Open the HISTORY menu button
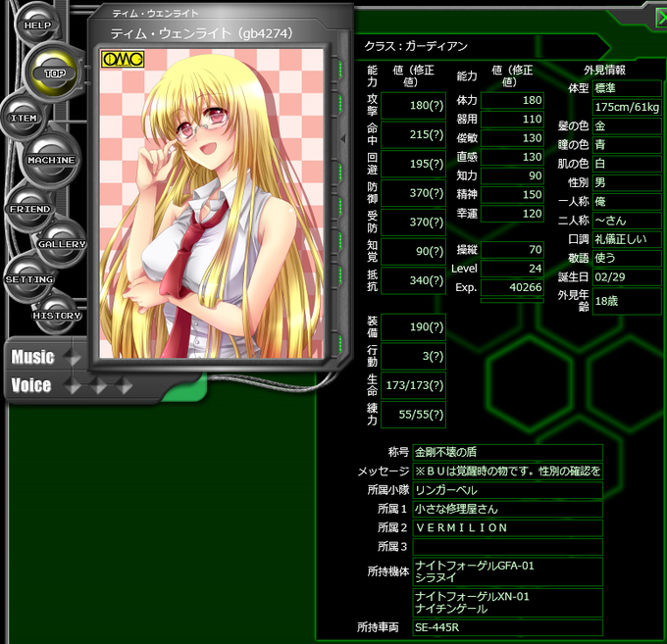667x644 pixels. (x=57, y=316)
